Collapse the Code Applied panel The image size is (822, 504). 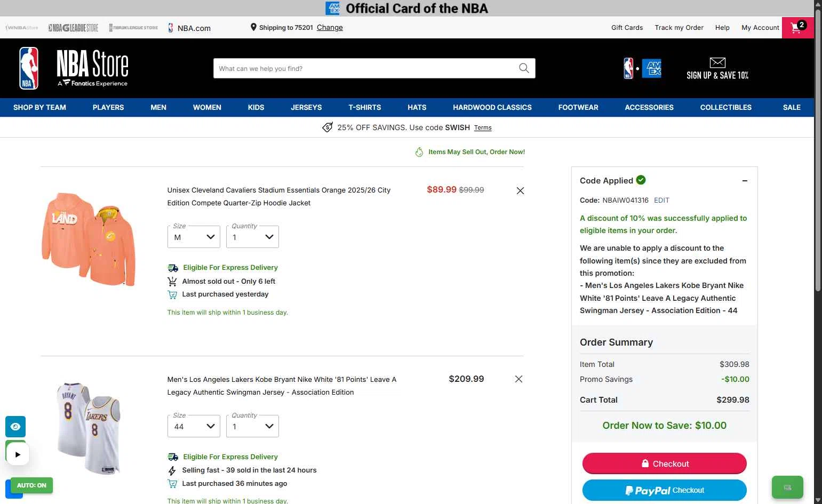[x=745, y=181]
